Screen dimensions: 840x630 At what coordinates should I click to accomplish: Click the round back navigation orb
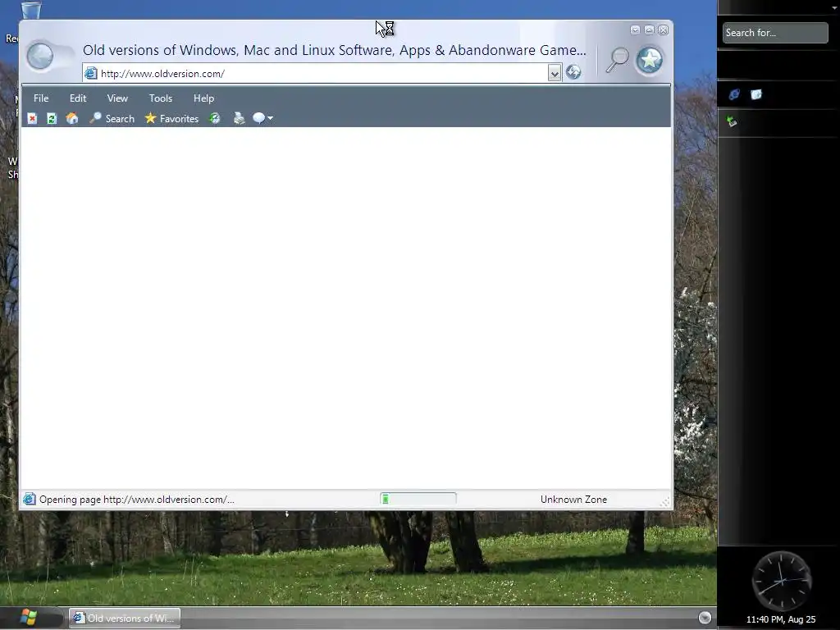coord(40,56)
